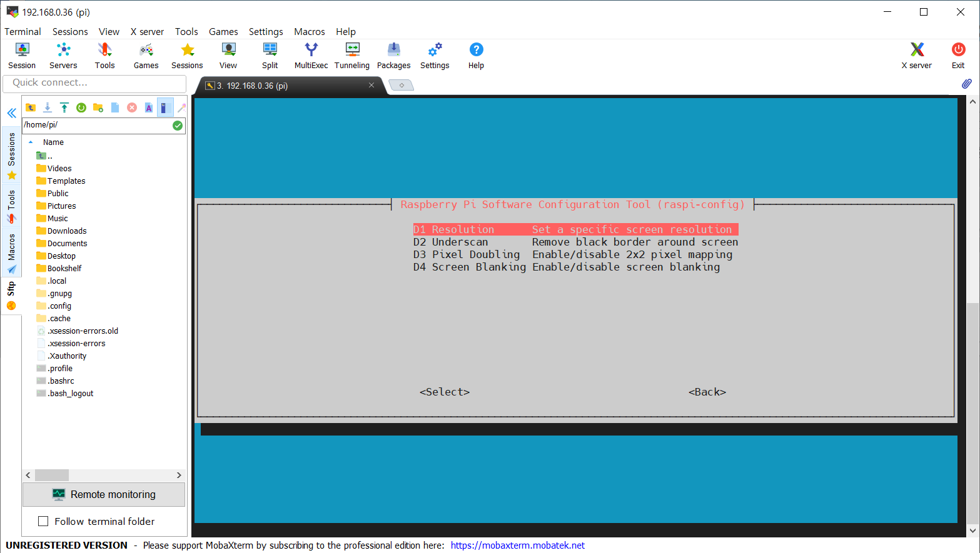
Task: Click the View toolbar button
Action: click(x=228, y=56)
